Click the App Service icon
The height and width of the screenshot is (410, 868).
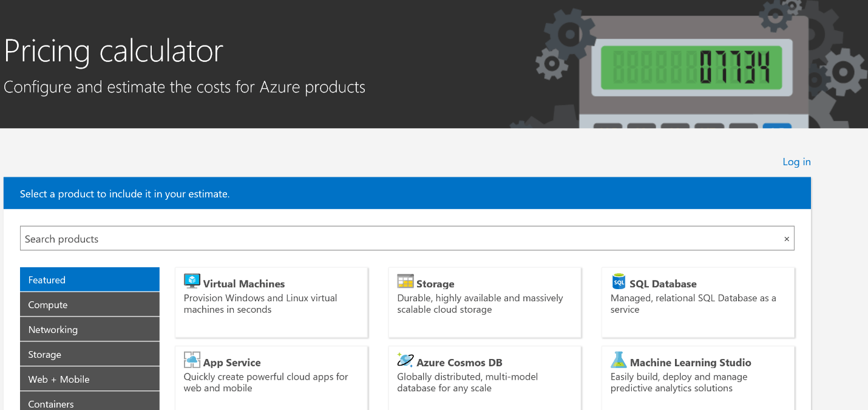tap(192, 360)
